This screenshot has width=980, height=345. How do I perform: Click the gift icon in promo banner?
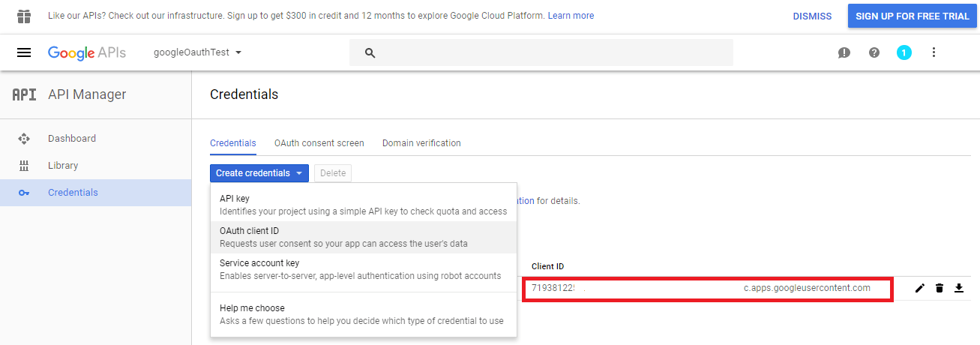24,16
